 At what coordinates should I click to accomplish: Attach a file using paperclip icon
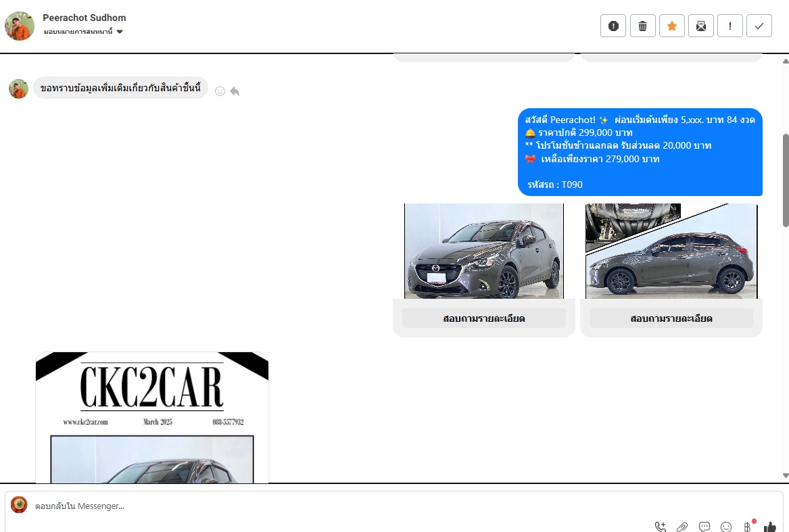(x=682, y=527)
